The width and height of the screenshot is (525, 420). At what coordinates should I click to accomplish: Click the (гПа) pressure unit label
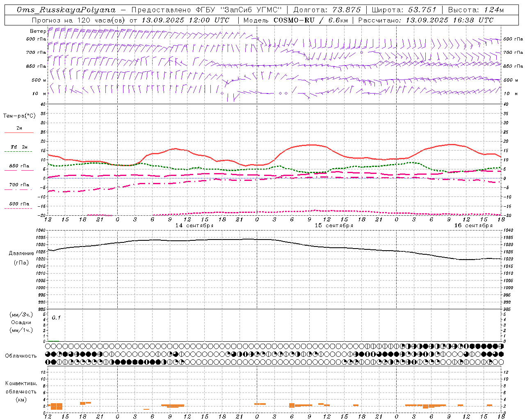pos(21,263)
